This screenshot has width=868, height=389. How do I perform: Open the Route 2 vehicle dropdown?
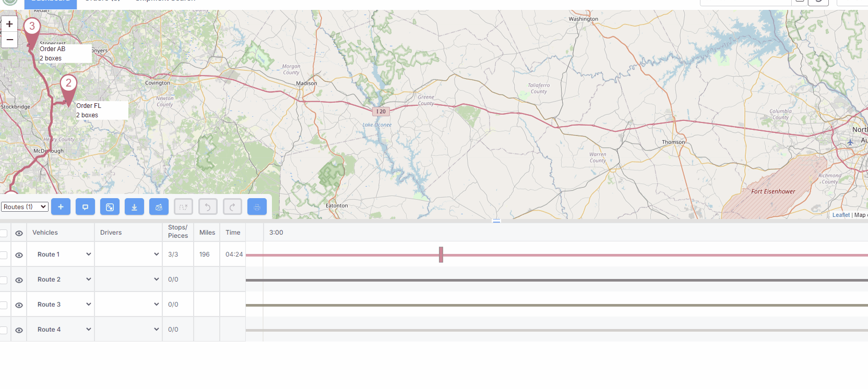pos(63,279)
